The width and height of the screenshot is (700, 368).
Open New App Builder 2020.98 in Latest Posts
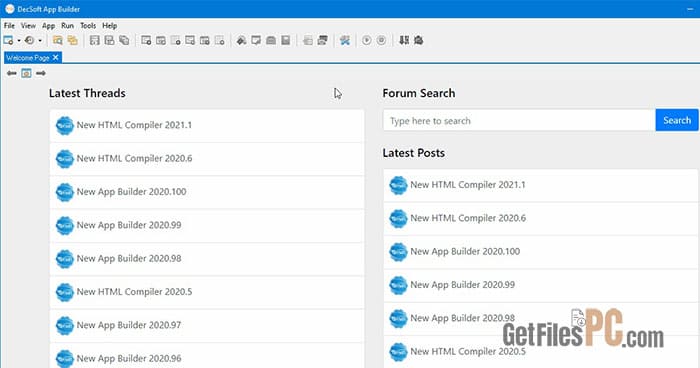[x=541, y=319]
